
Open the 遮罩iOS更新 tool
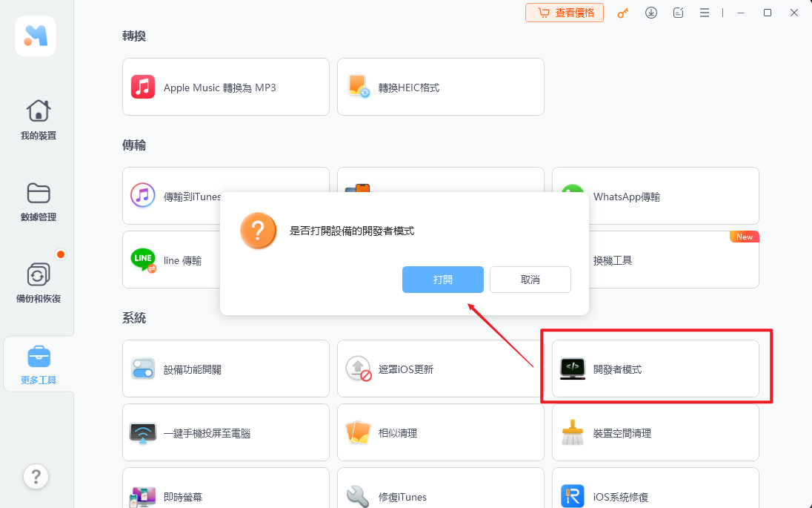(x=441, y=369)
